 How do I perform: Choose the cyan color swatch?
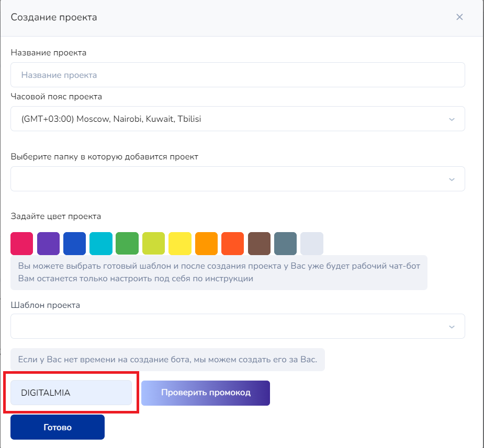click(x=101, y=244)
